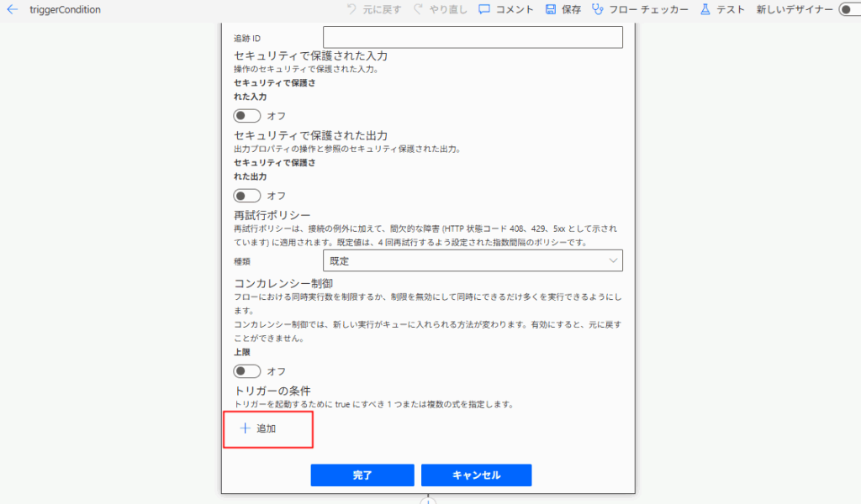Click the redo (やり直し) icon
Image resolution: width=861 pixels, height=504 pixels.
(419, 9)
